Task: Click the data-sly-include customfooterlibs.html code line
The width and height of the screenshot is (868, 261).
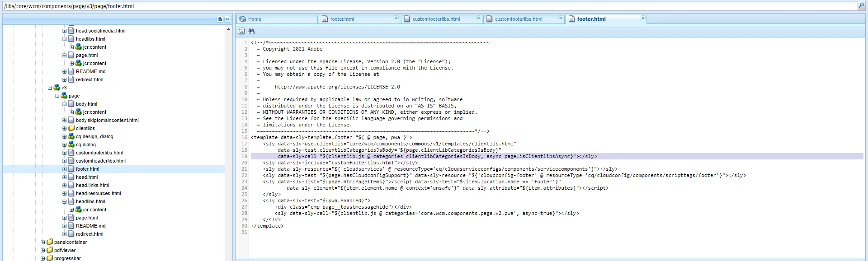Action: (340, 163)
